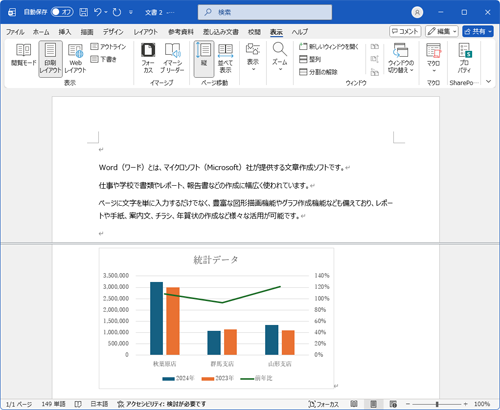The height and width of the screenshot is (410, 500).
Task: Click the proofing book icon in status bar
Action: pos(78,404)
